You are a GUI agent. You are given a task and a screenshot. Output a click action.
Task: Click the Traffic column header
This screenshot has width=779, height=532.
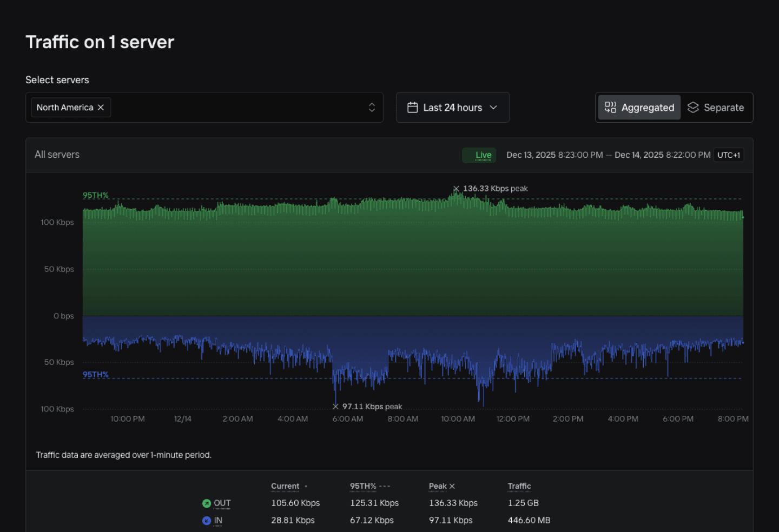click(519, 486)
